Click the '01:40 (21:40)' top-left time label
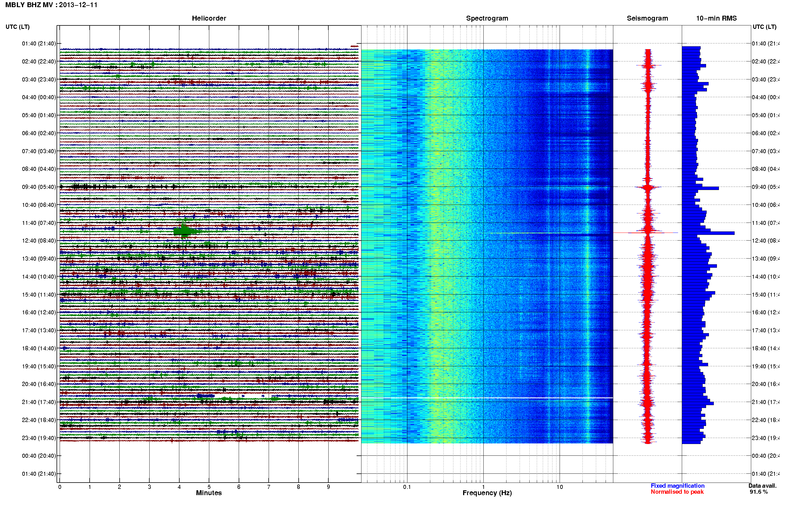 [39, 43]
